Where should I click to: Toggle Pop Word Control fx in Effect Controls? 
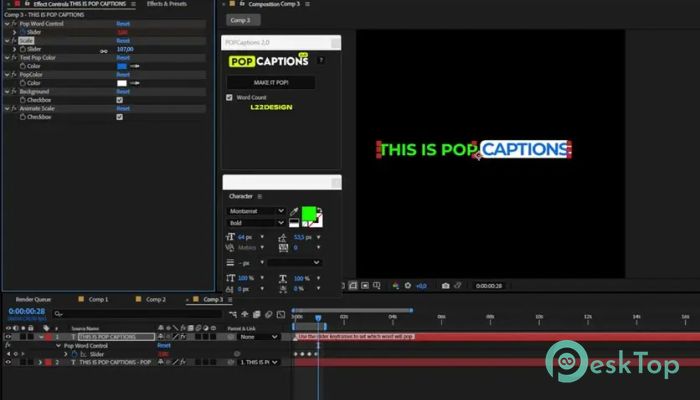coord(14,24)
